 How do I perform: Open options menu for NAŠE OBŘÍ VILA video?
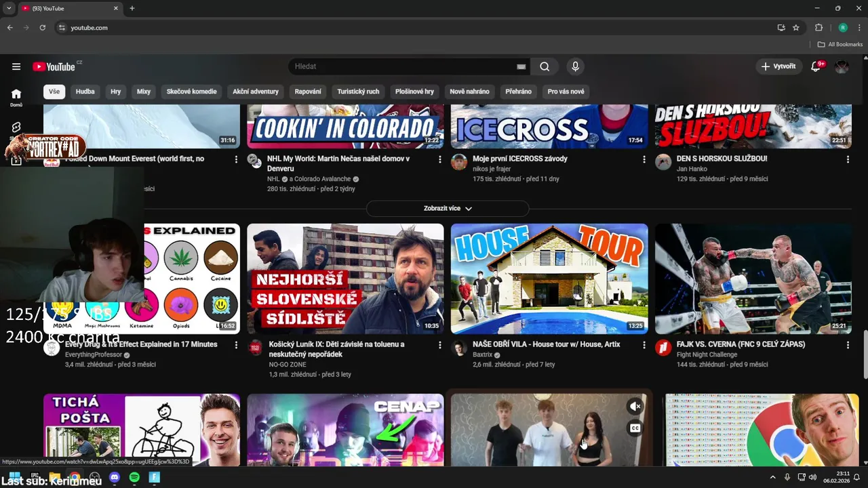click(x=644, y=345)
